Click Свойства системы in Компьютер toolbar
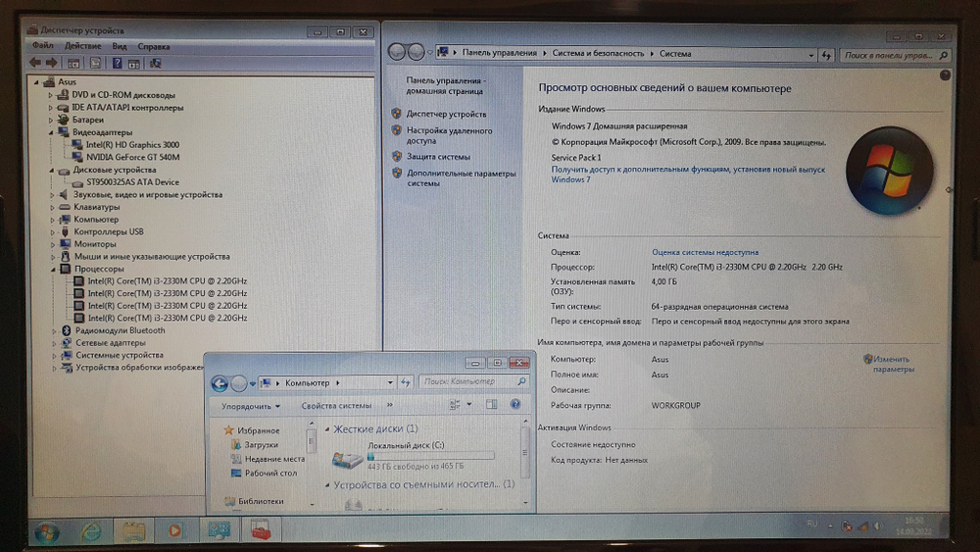 point(336,406)
